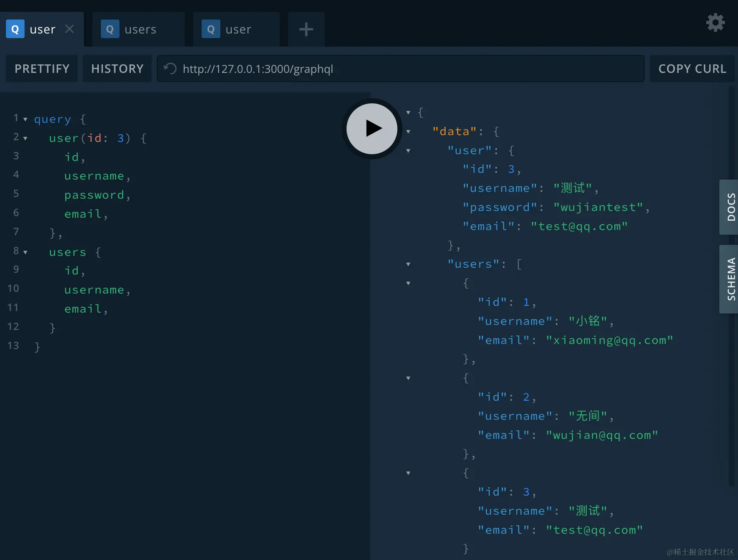This screenshot has width=738, height=560.
Task: Collapse the "users" array in the response
Action: pyautogui.click(x=408, y=264)
